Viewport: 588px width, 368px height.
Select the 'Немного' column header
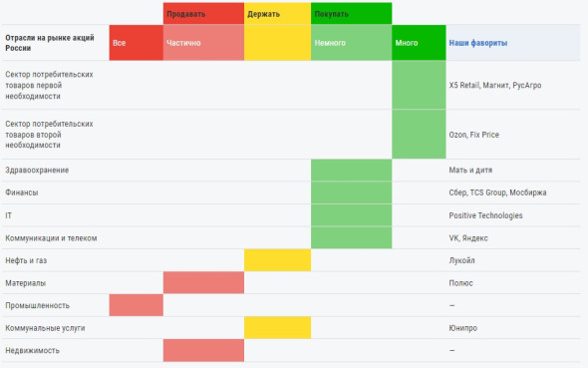click(352, 43)
